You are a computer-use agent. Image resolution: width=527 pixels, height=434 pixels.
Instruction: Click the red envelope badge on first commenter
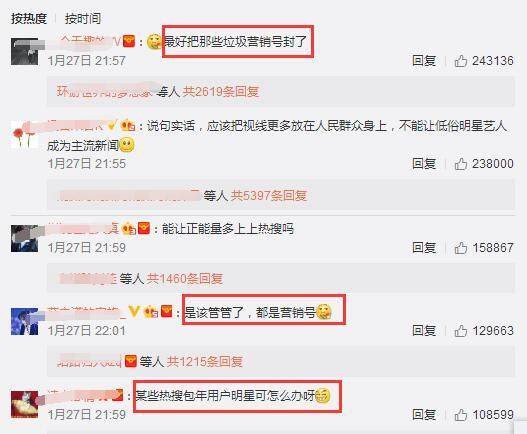tap(129, 42)
